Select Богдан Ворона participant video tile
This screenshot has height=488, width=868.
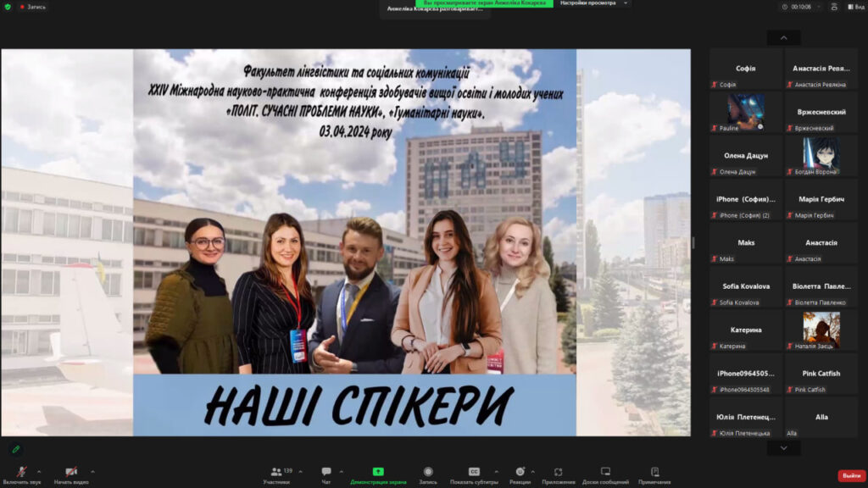click(821, 155)
